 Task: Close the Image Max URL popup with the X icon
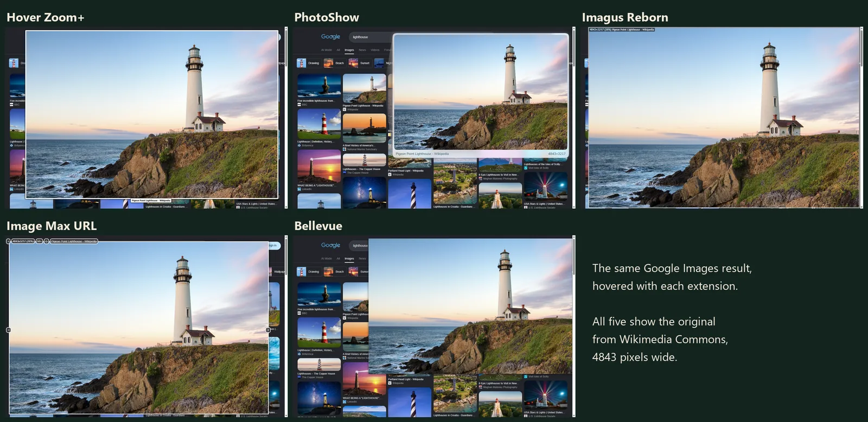click(9, 241)
